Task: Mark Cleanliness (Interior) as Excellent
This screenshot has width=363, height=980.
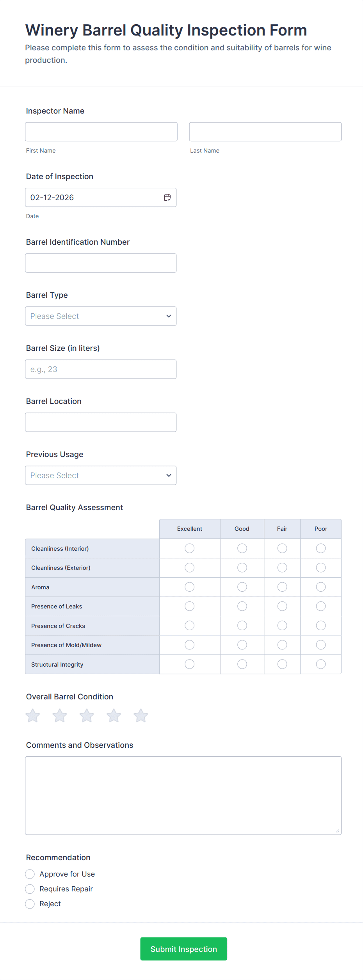Action: pyautogui.click(x=190, y=548)
